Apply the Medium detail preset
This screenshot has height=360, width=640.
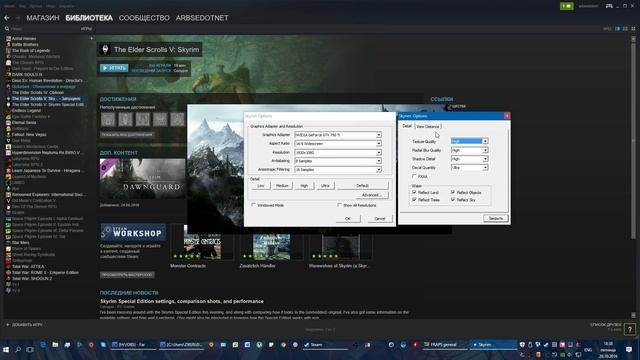[x=282, y=186]
